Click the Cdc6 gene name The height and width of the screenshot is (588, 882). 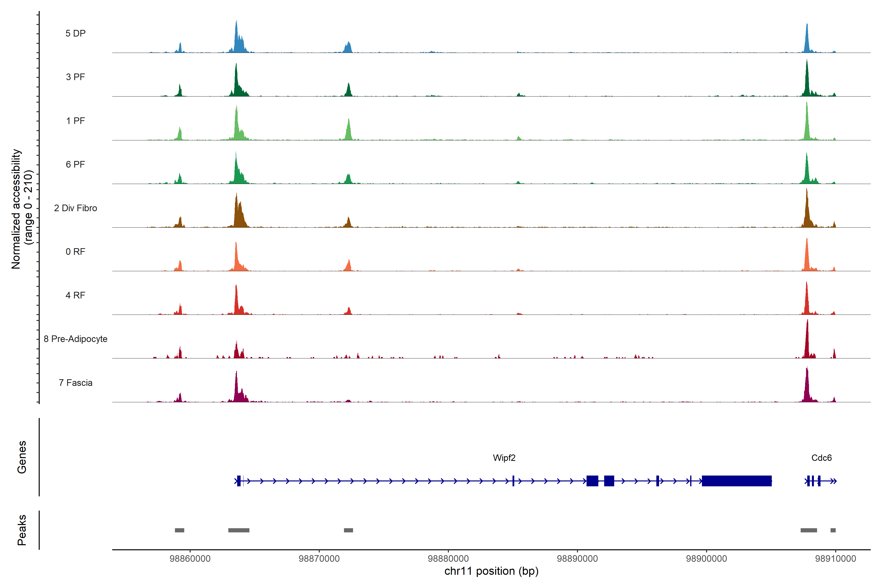pyautogui.click(x=821, y=458)
